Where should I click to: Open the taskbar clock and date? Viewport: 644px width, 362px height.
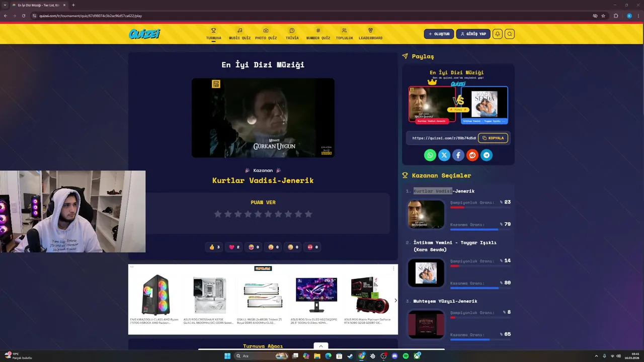[x=632, y=356]
